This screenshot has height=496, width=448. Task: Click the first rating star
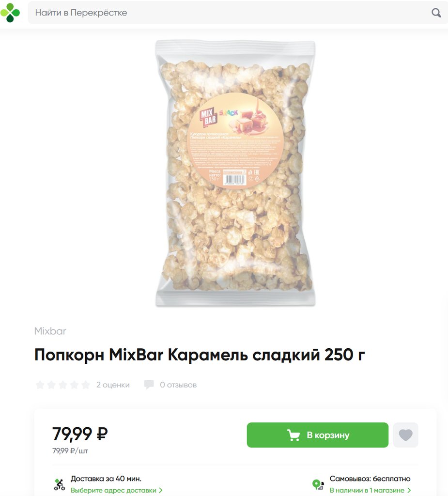pos(40,385)
